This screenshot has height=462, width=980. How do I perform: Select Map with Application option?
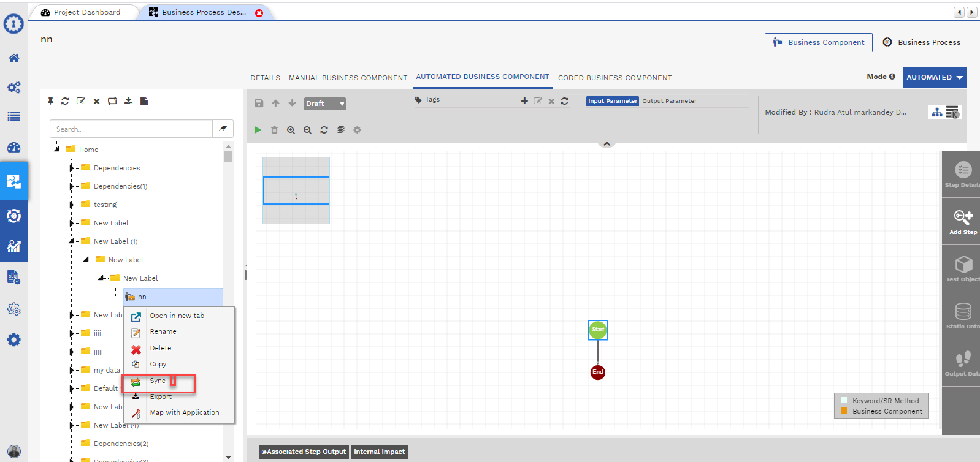pos(184,412)
